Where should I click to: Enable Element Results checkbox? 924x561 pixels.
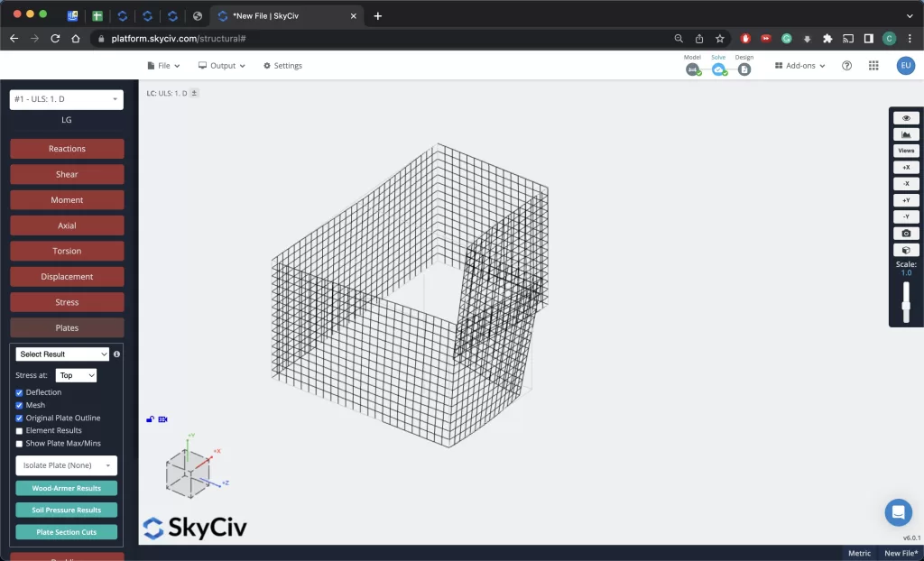(19, 431)
